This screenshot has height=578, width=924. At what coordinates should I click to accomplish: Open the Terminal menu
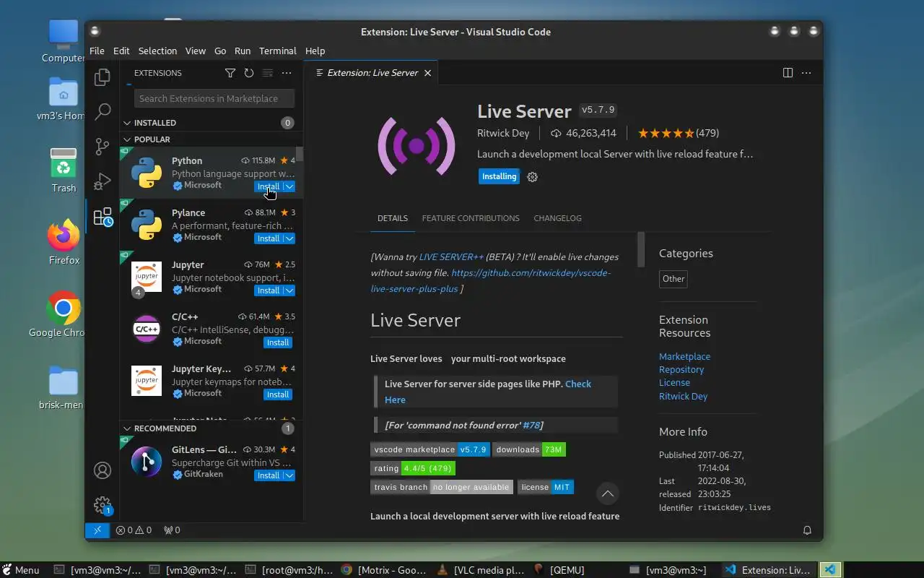pyautogui.click(x=278, y=51)
